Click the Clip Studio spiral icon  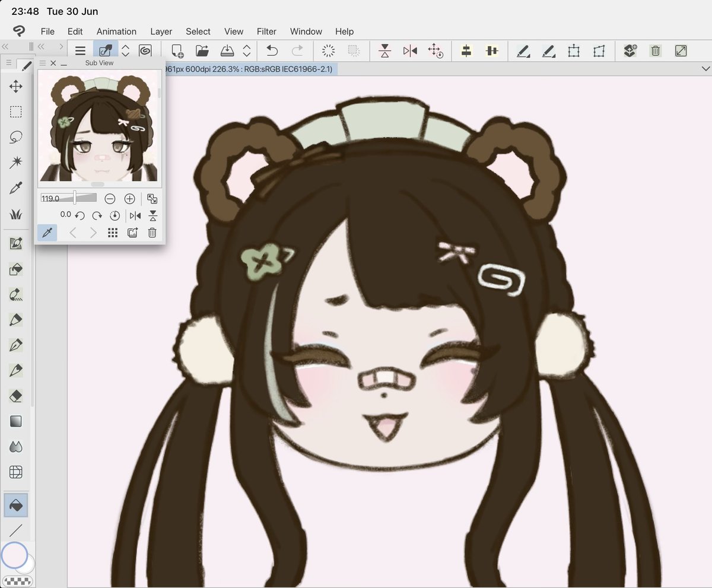point(145,51)
